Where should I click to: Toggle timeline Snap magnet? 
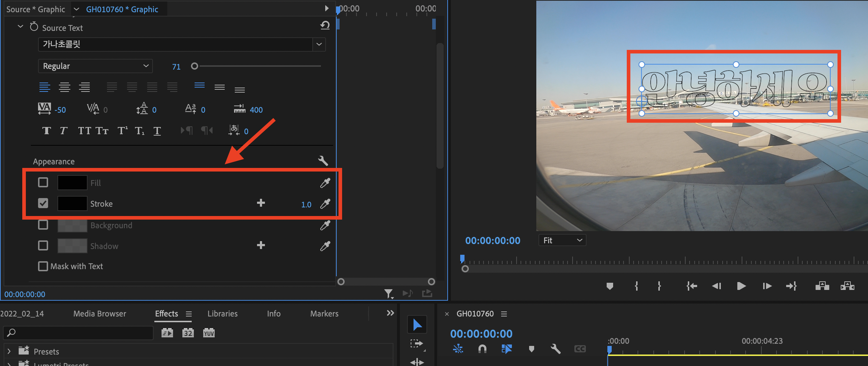coord(482,349)
